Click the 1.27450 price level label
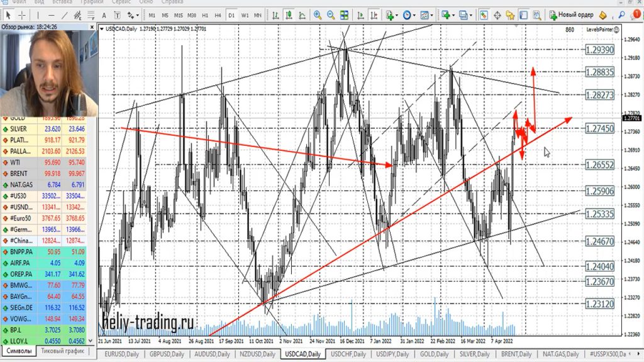644x362 pixels. click(x=599, y=128)
